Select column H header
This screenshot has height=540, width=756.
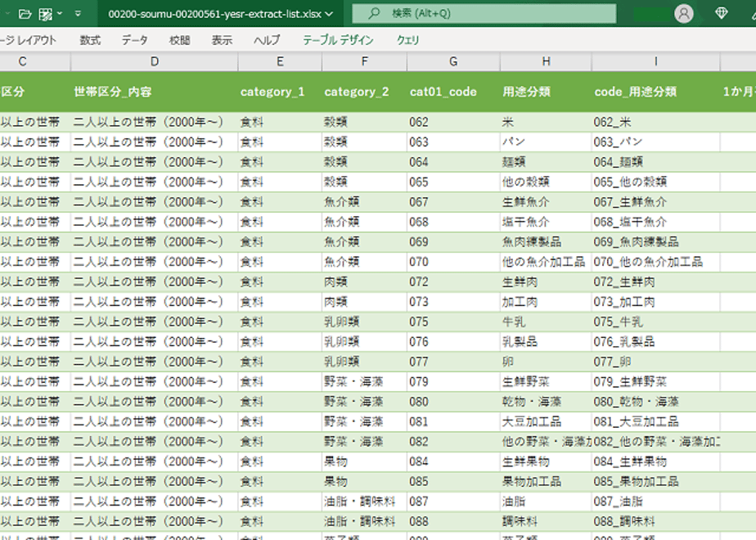(546, 61)
